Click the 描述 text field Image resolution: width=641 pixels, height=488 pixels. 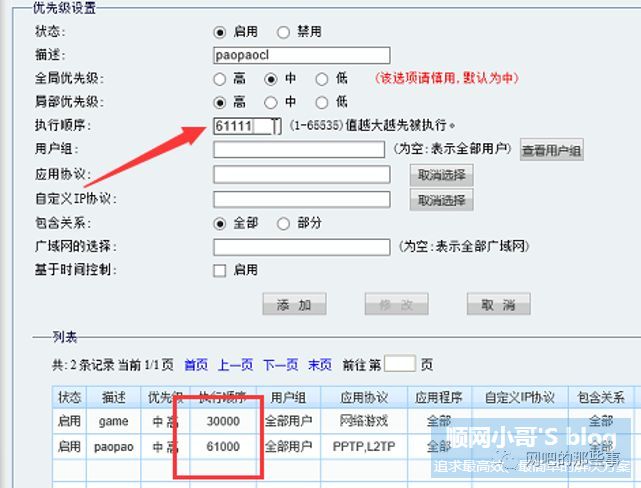click(301, 55)
